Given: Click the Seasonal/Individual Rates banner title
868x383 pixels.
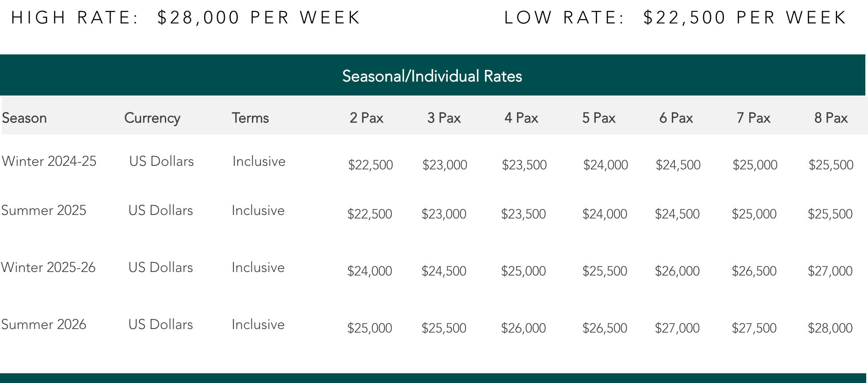Looking at the screenshot, I should point(432,76).
